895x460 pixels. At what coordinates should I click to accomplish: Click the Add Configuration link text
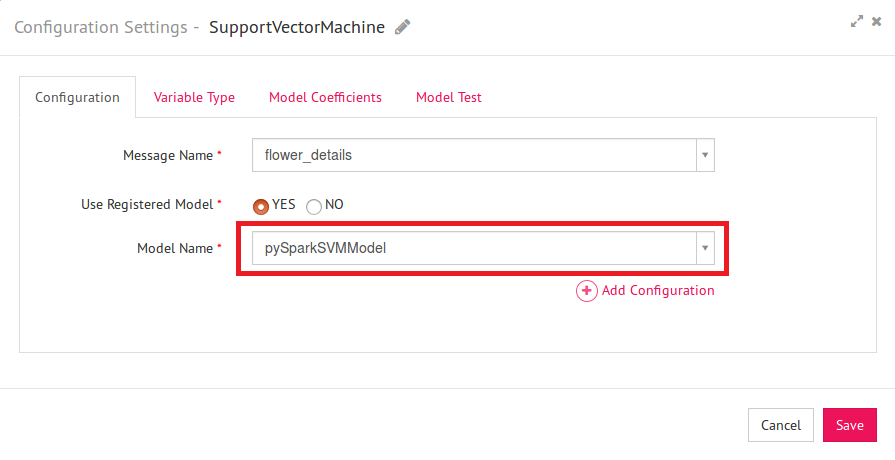(x=658, y=291)
